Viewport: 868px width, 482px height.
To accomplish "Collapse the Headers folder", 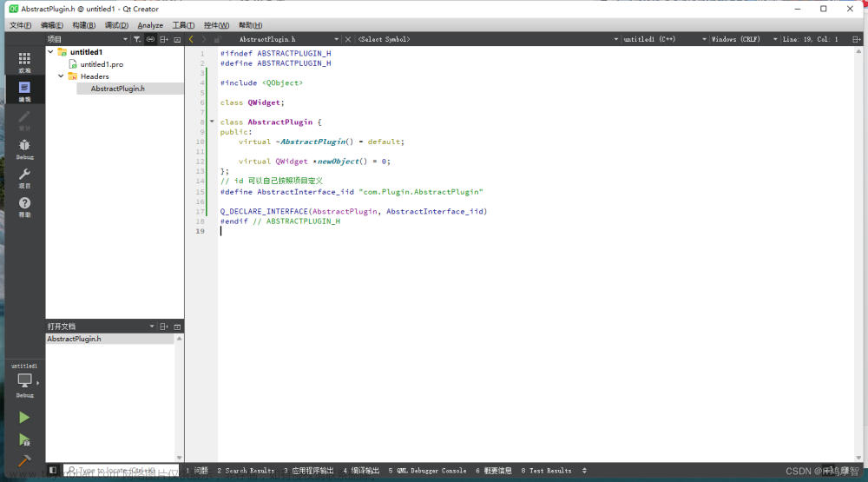I will pos(61,76).
